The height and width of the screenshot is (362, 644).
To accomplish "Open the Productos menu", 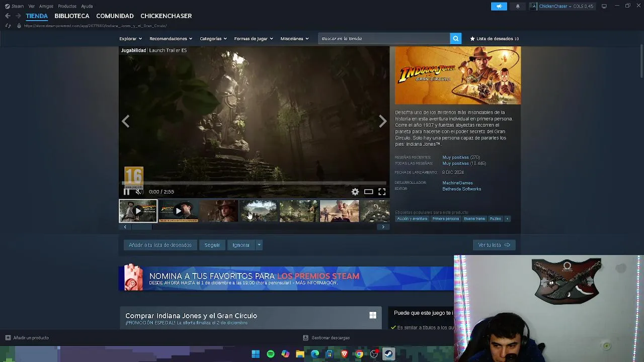I will tap(67, 6).
